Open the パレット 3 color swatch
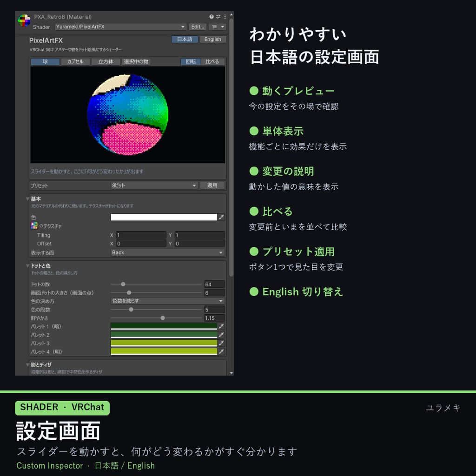This screenshot has height=476, width=476. click(164, 343)
